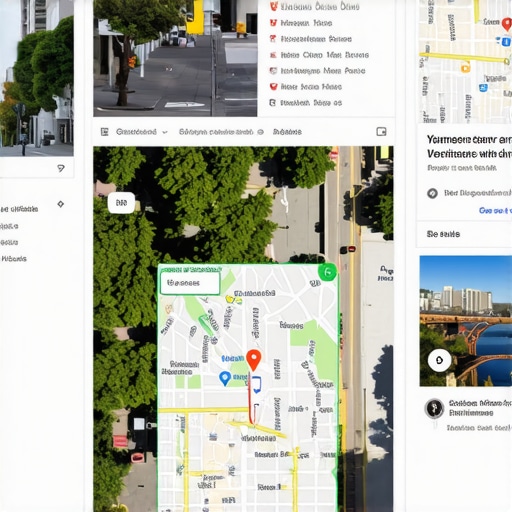Click the info circle icon in the toolbar

[261, 132]
